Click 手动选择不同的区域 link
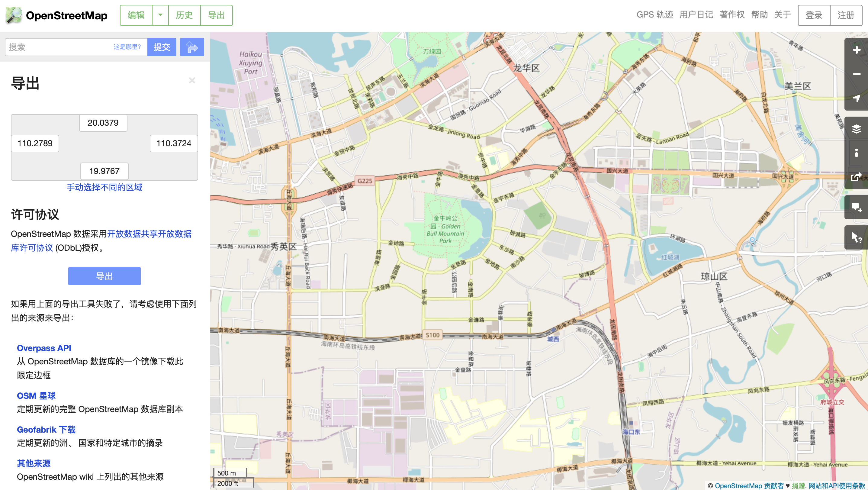The image size is (868, 490). [104, 187]
